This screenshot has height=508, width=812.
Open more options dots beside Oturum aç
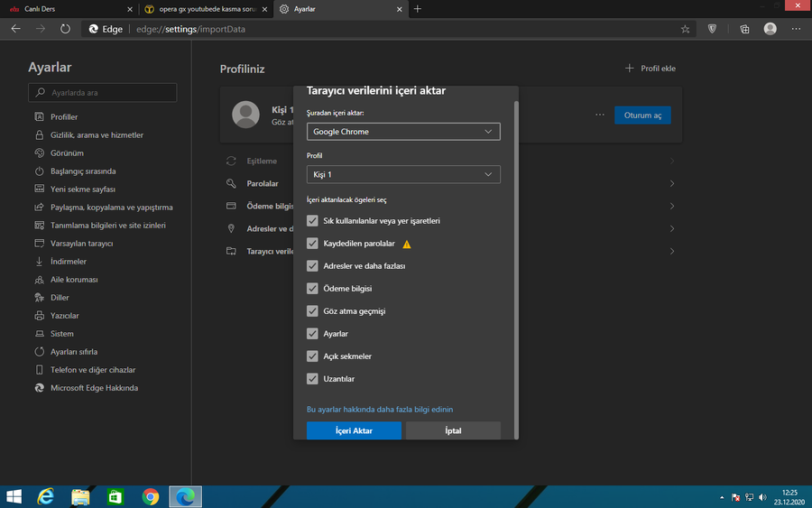[x=600, y=115]
